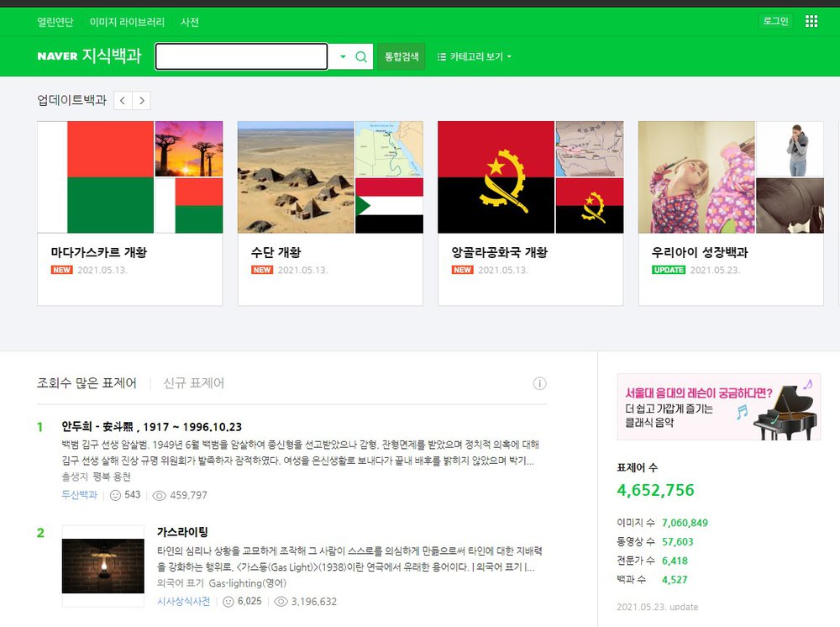Click the small Angola flag thumbnail
The width and height of the screenshot is (840, 627).
pyautogui.click(x=590, y=206)
